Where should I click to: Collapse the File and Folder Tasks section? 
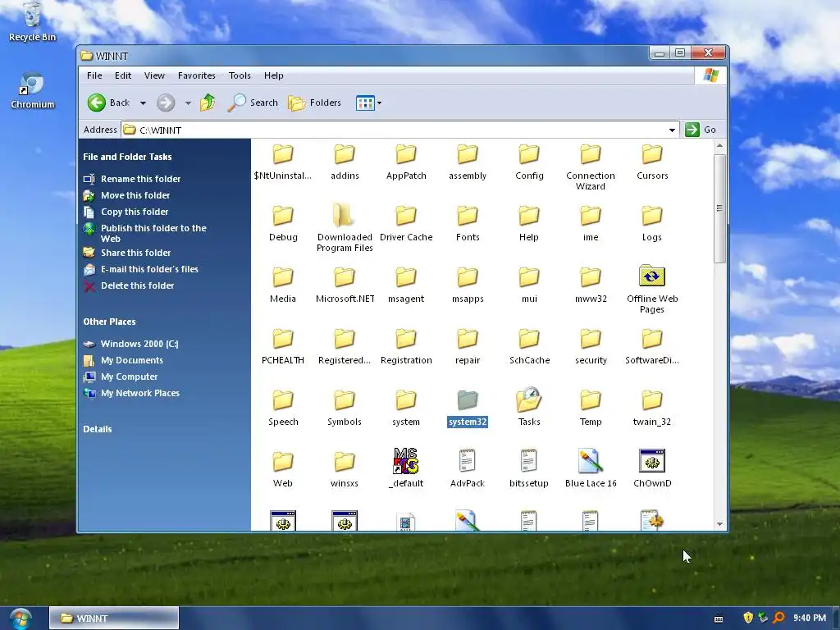[127, 157]
